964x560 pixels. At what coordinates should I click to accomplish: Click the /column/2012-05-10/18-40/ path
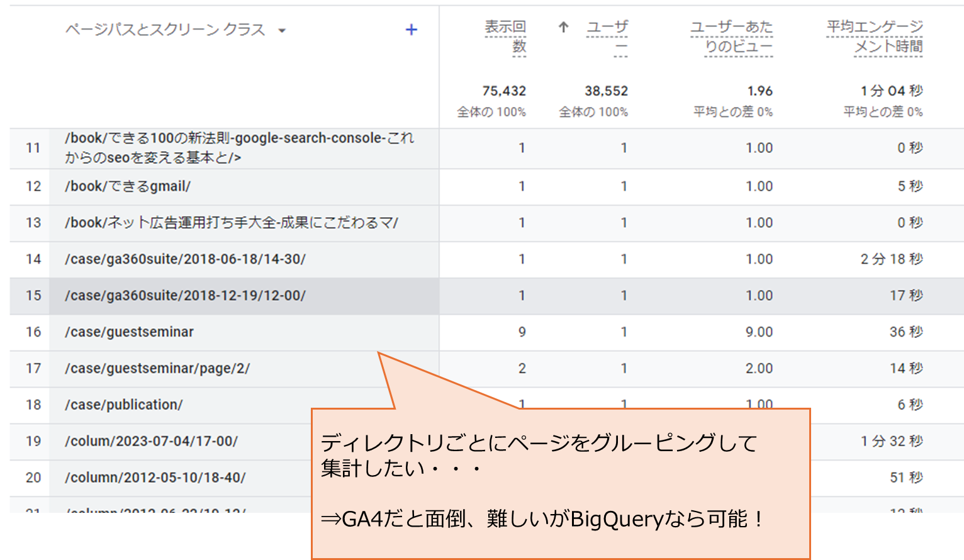click(155, 478)
